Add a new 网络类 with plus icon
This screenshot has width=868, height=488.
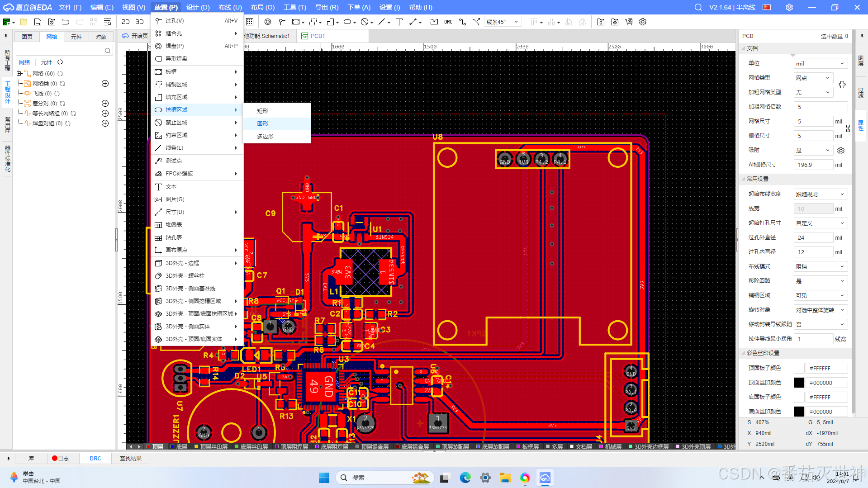click(x=105, y=84)
